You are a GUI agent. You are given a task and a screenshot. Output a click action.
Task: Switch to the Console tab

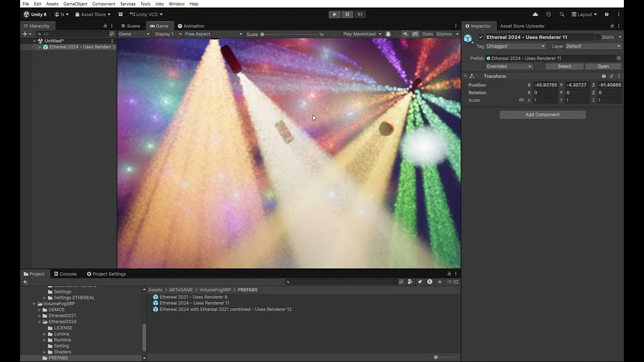[65, 274]
